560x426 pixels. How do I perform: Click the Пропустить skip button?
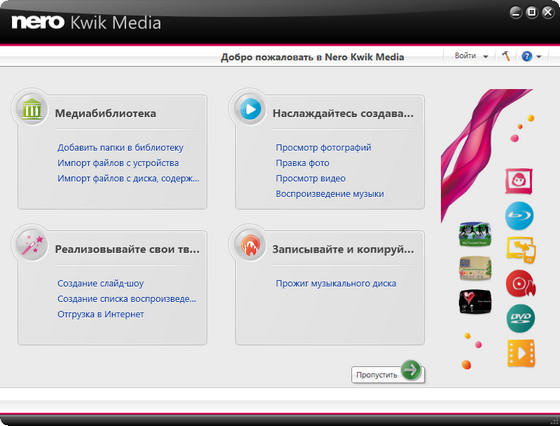click(388, 374)
